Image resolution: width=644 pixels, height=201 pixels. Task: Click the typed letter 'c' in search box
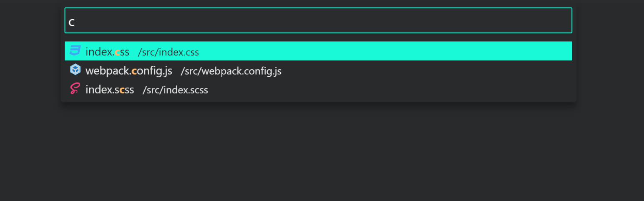tap(72, 22)
